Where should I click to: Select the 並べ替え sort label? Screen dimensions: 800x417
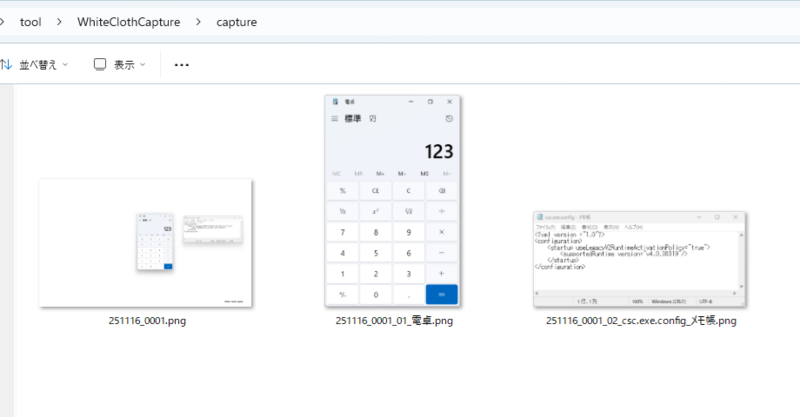(x=38, y=65)
